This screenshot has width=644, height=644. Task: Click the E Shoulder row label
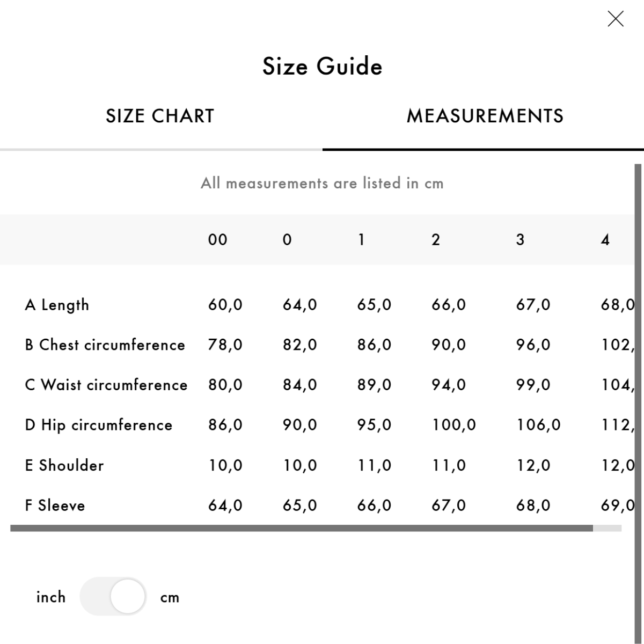pos(64,465)
